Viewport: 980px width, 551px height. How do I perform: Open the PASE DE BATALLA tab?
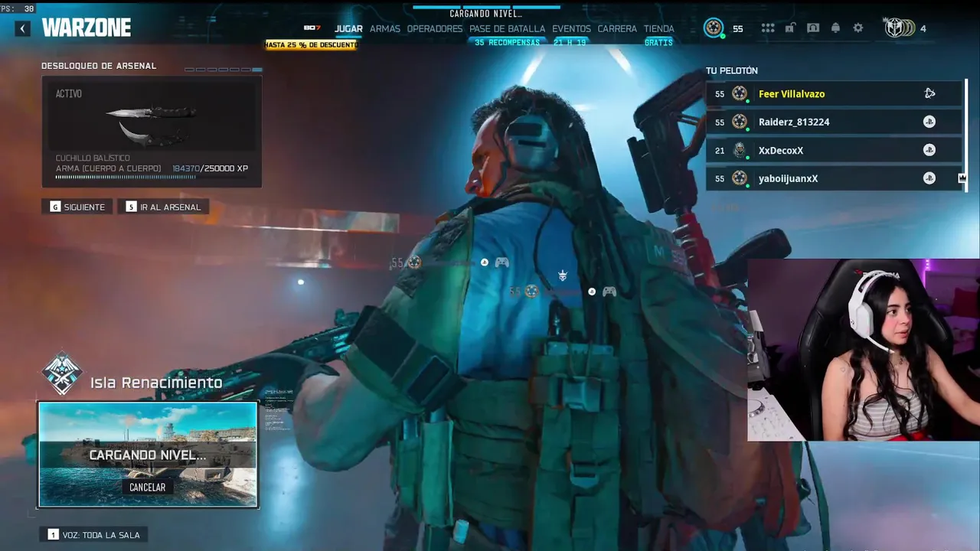point(507,28)
